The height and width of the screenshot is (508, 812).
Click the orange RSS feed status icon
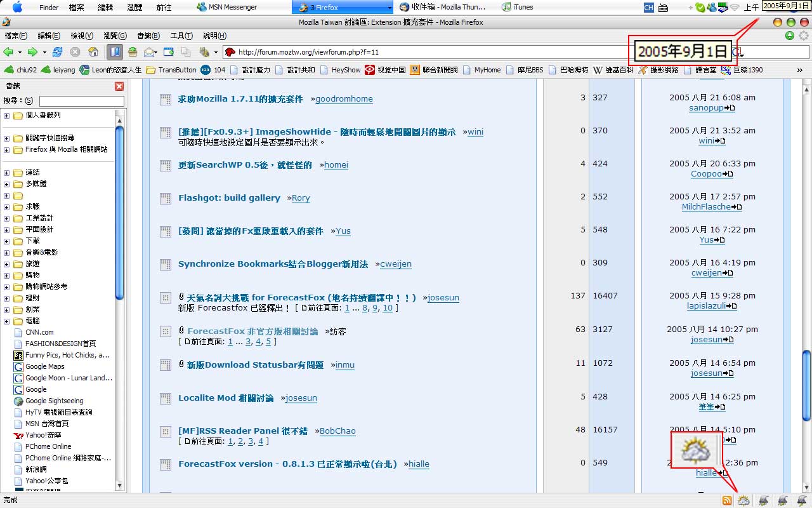coord(727,501)
